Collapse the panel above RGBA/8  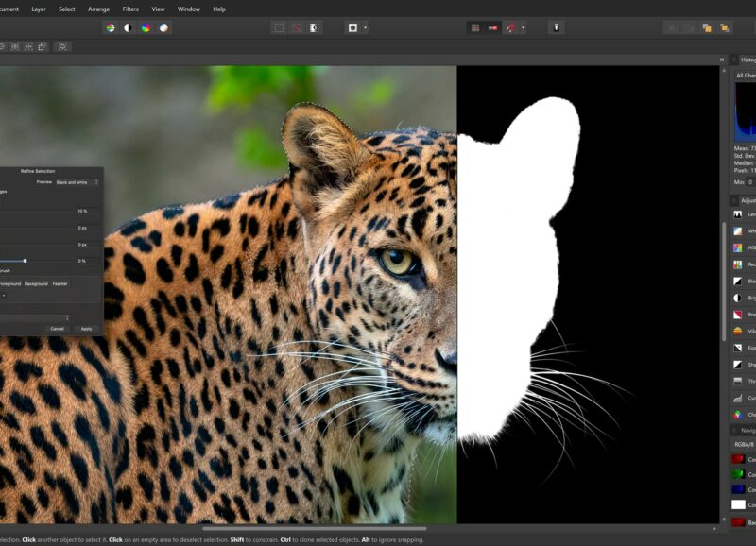click(x=734, y=431)
